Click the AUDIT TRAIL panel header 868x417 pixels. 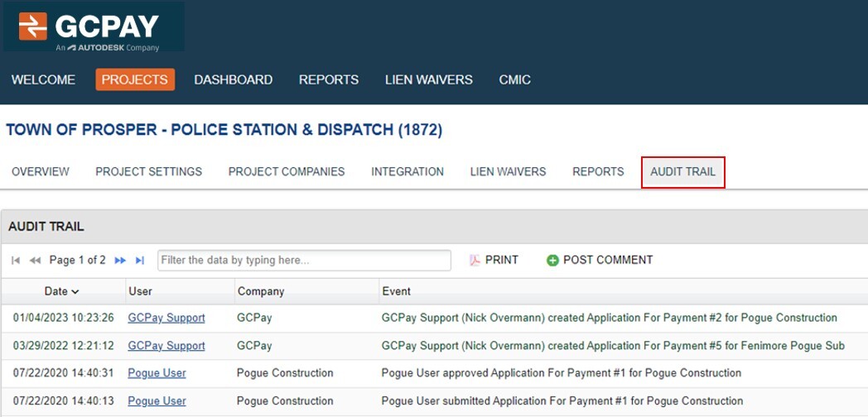pyautogui.click(x=434, y=227)
